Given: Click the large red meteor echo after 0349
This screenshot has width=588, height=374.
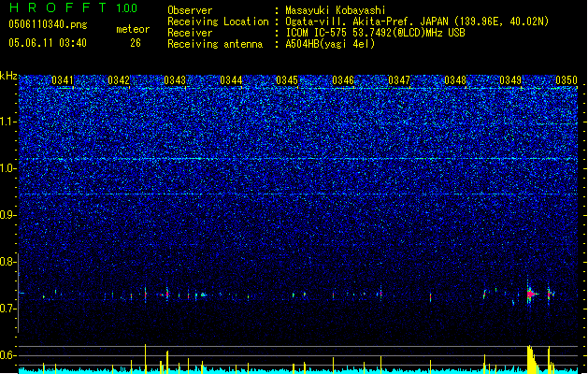Looking at the screenshot, I should 531,295.
